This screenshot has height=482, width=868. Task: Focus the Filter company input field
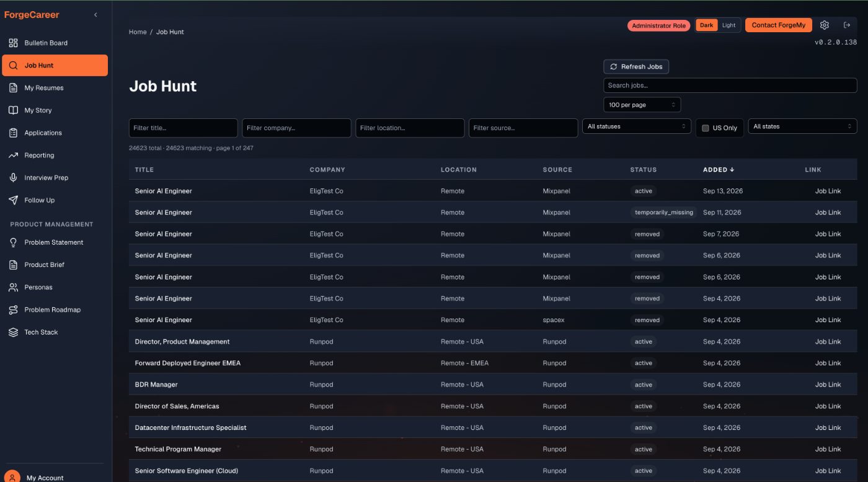point(296,128)
